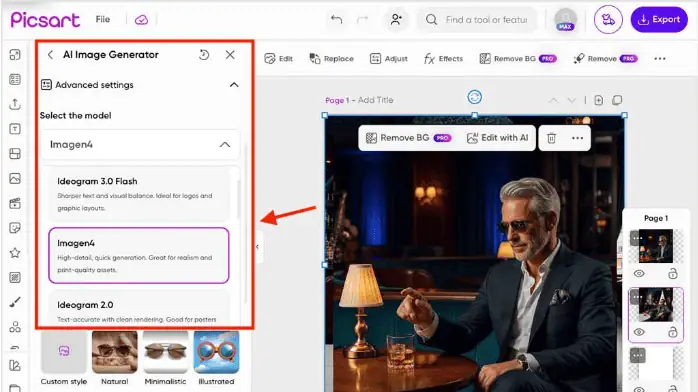Redo the last action
The height and width of the screenshot is (392, 698).
click(x=363, y=20)
